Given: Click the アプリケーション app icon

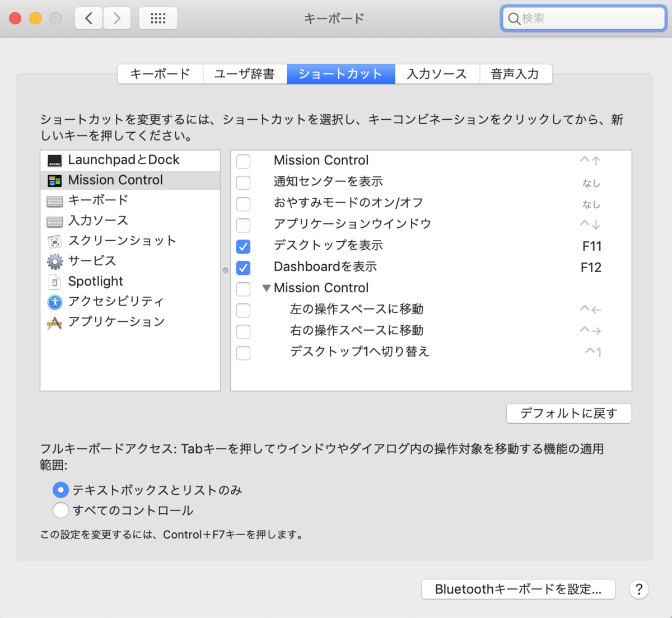Looking at the screenshot, I should pos(55,323).
